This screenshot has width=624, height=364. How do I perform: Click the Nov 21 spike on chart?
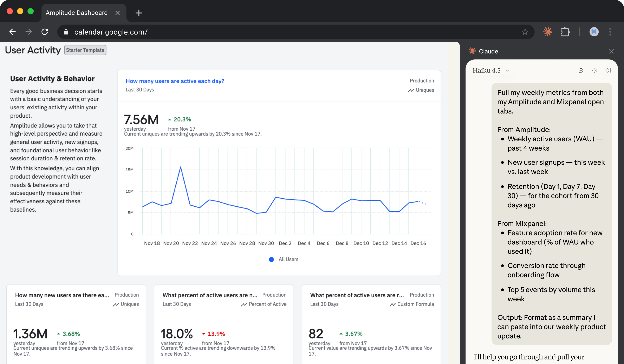181,167
